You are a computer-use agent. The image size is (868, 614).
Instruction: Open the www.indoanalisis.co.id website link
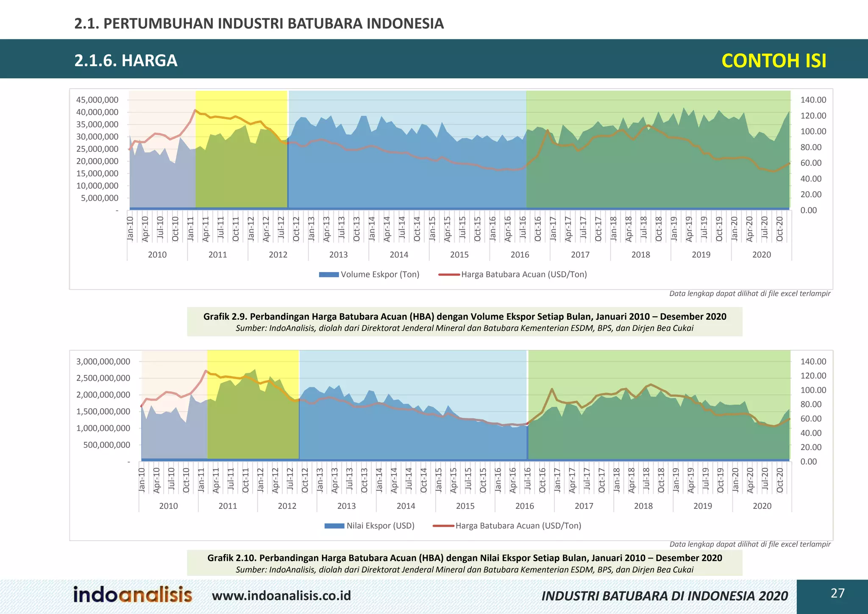281,596
